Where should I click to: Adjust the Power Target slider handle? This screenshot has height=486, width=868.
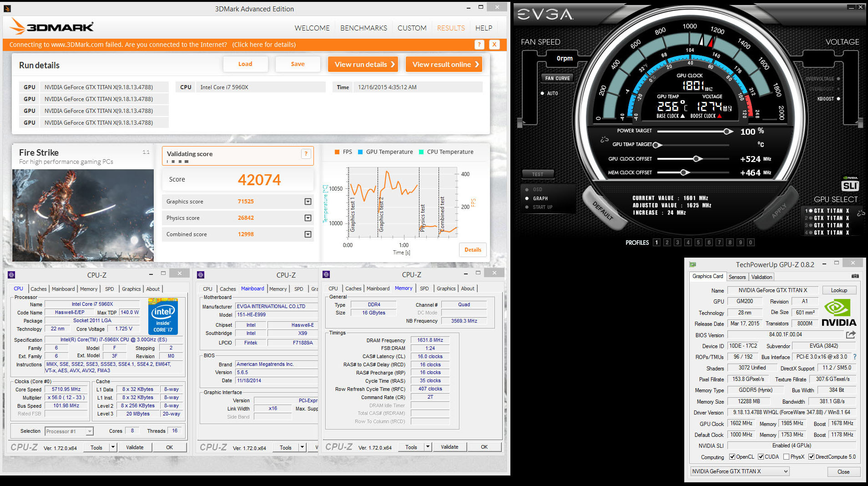click(x=728, y=132)
